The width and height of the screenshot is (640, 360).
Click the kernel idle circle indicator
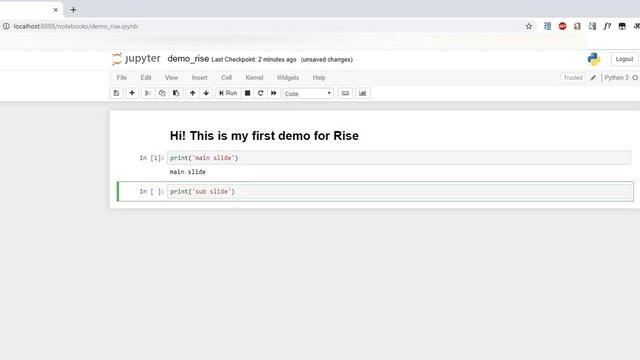pyautogui.click(x=635, y=78)
